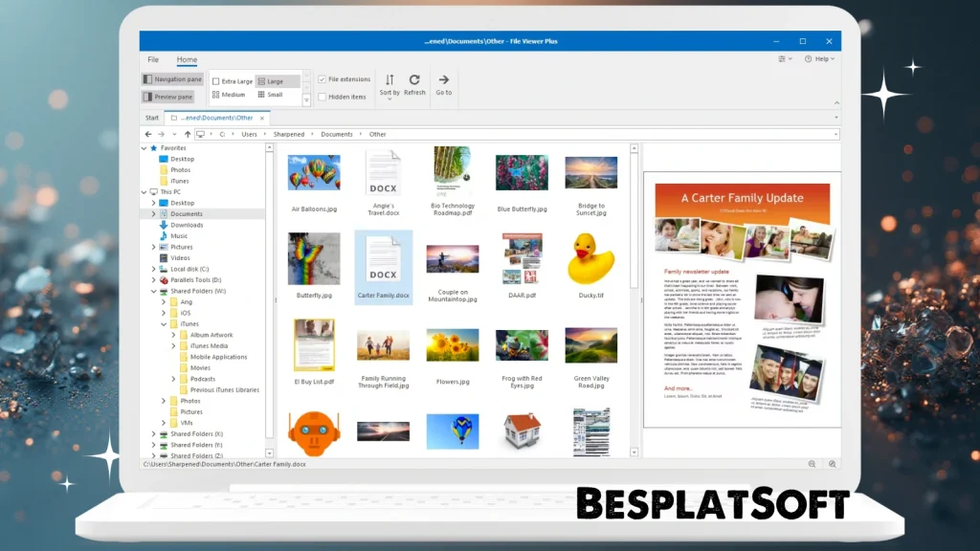Select the Start tab

point(151,117)
